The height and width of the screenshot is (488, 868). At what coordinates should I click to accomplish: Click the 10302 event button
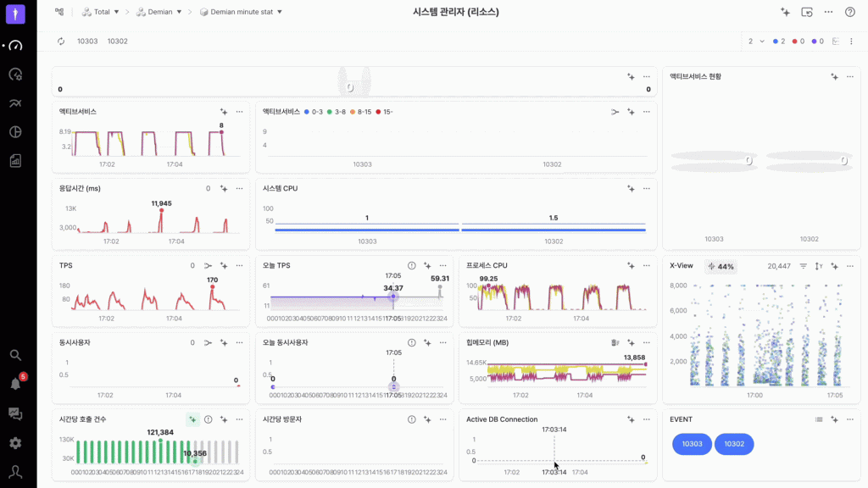click(734, 444)
